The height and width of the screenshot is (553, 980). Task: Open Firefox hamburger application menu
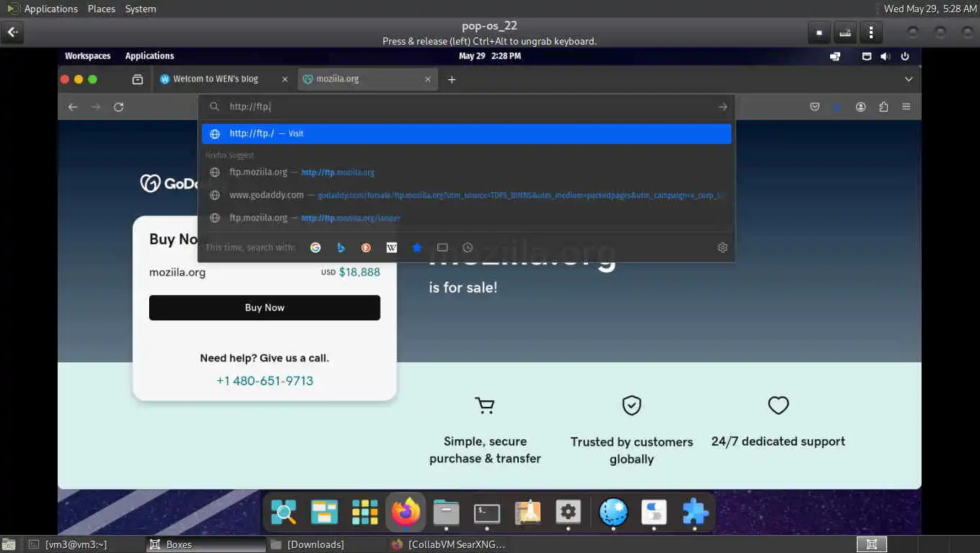click(x=906, y=107)
